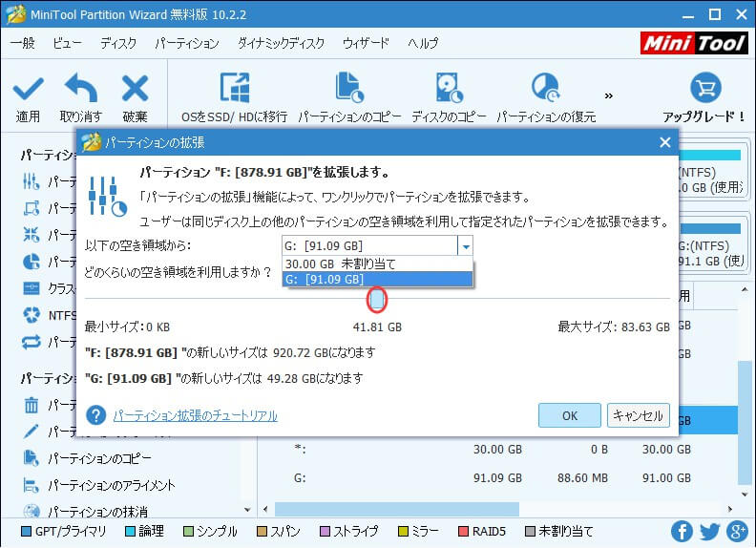Click the 未割り当て legend swatch
The width and height of the screenshot is (756, 548).
[530, 531]
